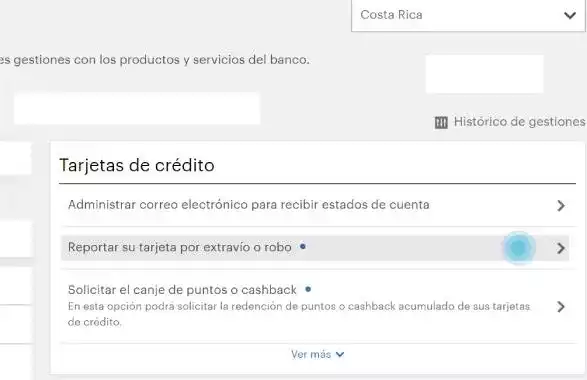The image size is (587, 380).
Task: Click the arrow beside Solicitar el canje
Action: click(560, 307)
